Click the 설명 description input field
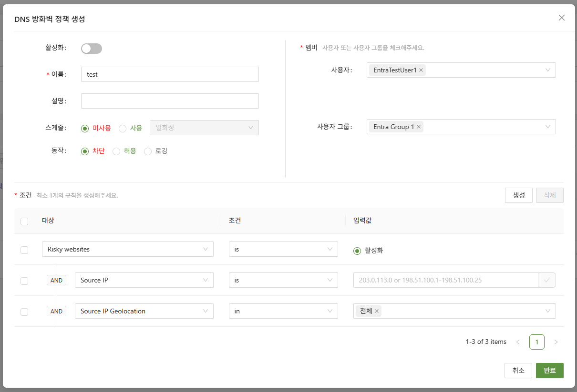Image resolution: width=577 pixels, height=392 pixels. pos(170,101)
